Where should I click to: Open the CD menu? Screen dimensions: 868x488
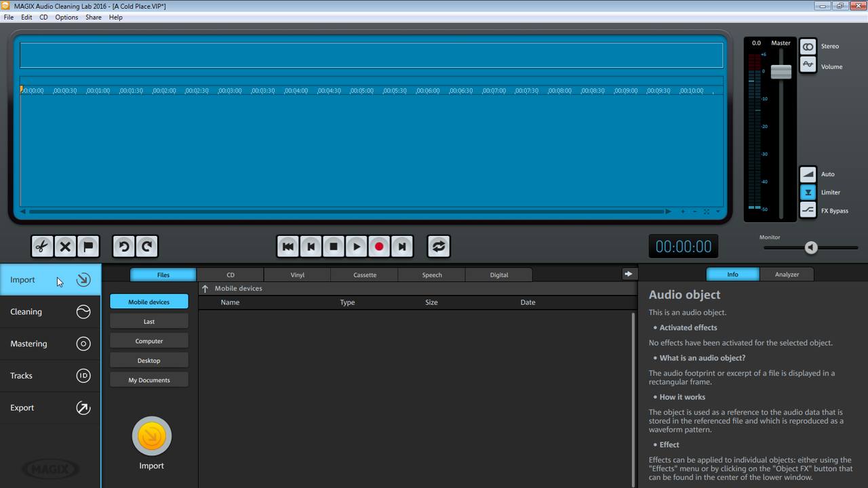click(x=43, y=17)
